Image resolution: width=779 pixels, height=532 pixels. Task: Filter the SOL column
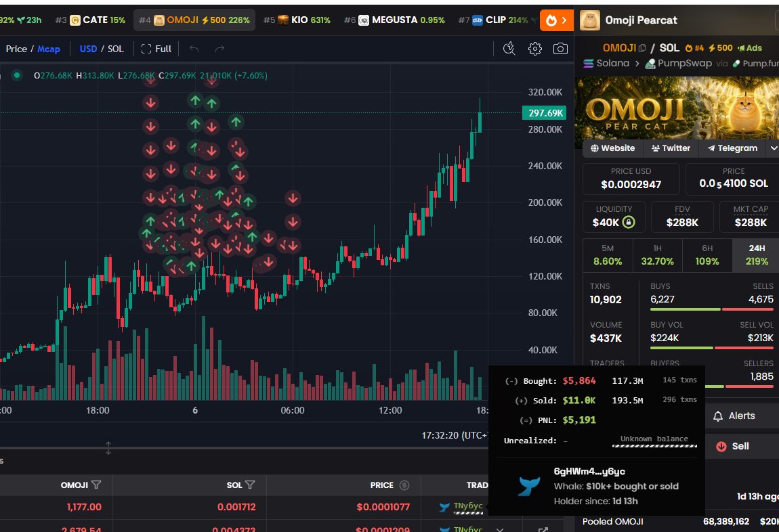pos(250,485)
